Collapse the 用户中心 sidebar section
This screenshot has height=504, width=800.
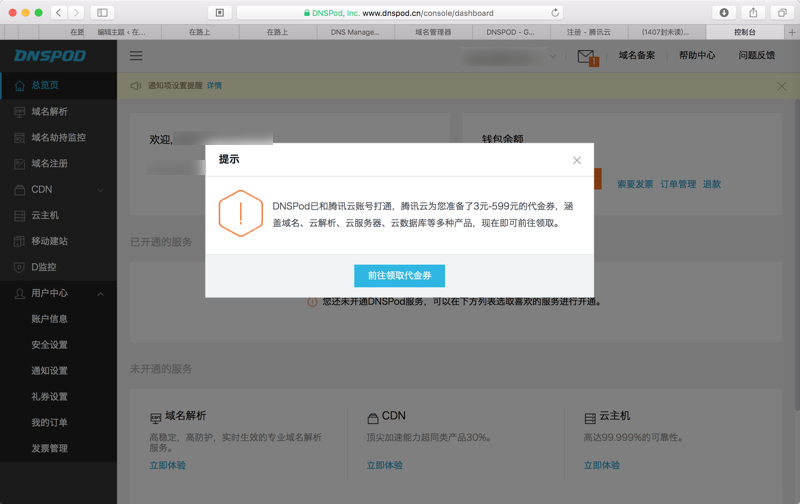(x=101, y=294)
